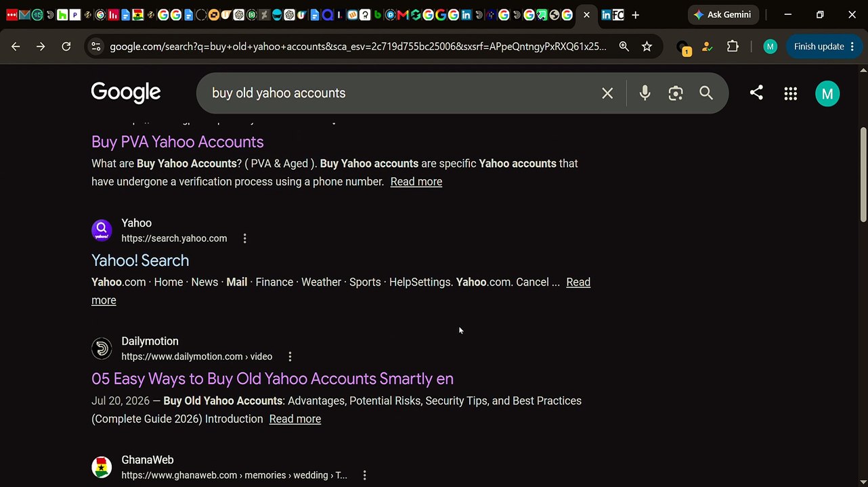Click the ghanaweb.com › memories URL text
Viewport: 868px width, 487px height.
point(234,476)
